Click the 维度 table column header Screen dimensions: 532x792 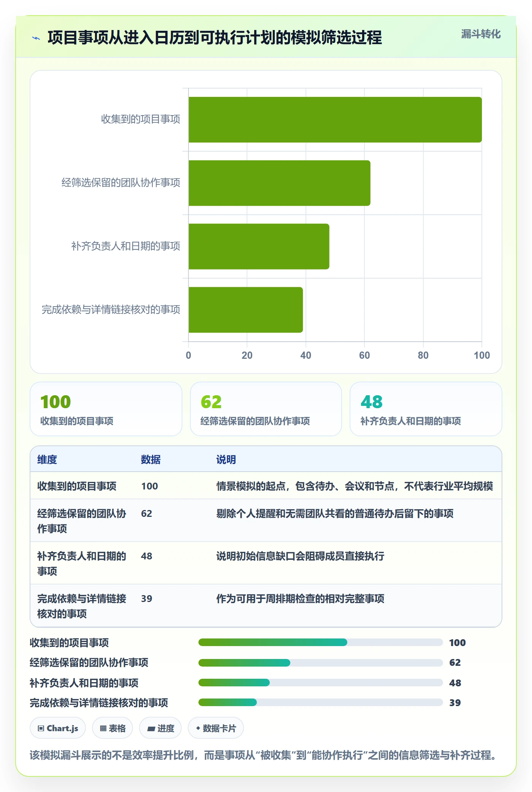[47, 459]
